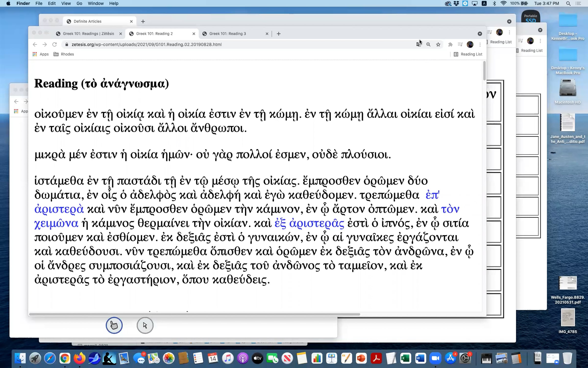Click the hand pointer button below the page
Viewport: 588px width, 368px height.
pos(114,325)
